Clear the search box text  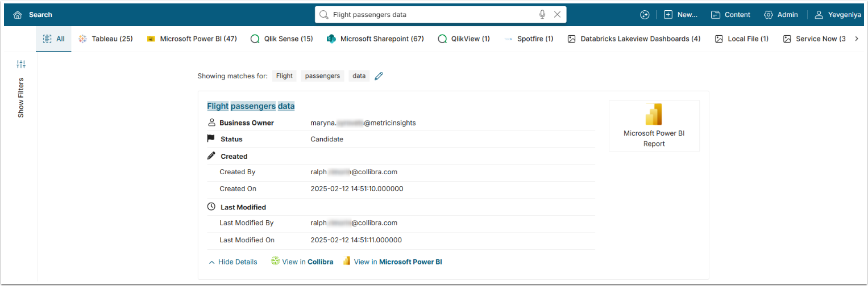(x=557, y=15)
